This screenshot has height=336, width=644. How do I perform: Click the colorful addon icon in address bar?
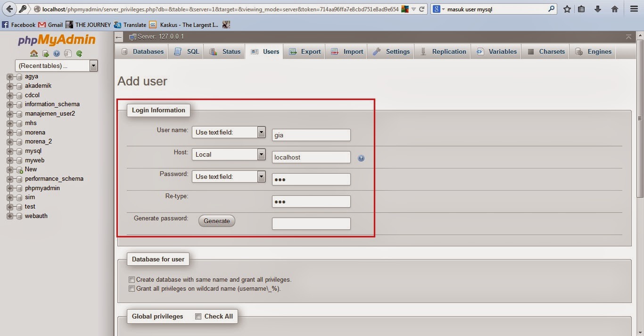tap(405, 9)
